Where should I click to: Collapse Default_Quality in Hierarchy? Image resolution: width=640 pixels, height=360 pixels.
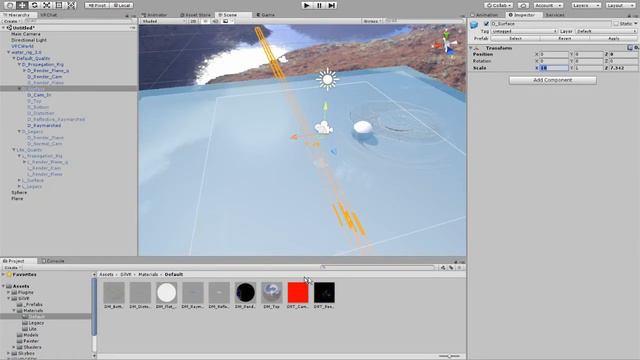click(x=14, y=58)
